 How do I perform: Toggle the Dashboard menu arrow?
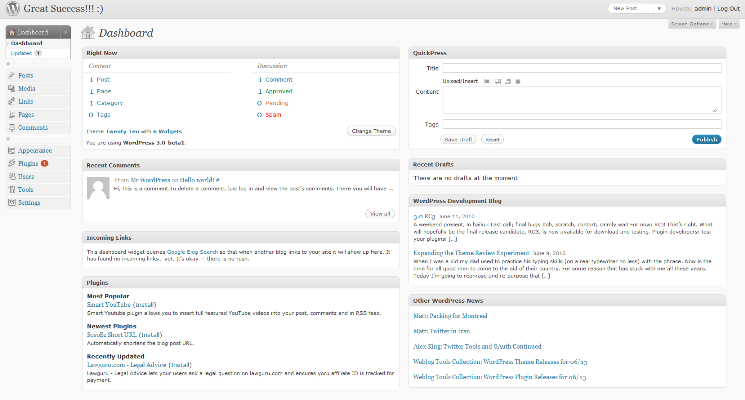coord(66,32)
